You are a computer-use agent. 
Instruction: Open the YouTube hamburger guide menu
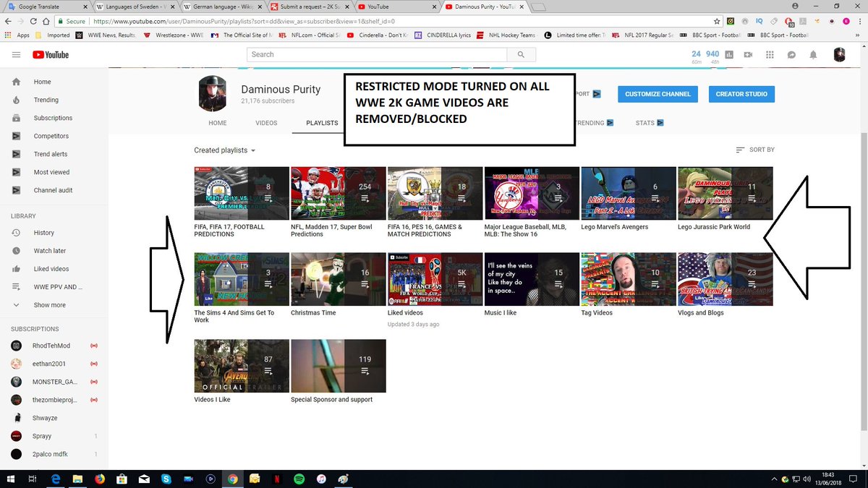(x=17, y=55)
